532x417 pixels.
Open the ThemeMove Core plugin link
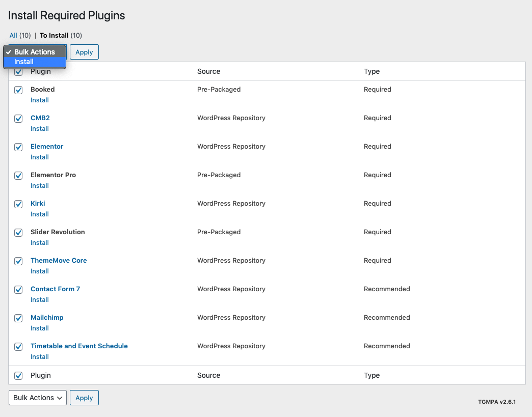59,260
